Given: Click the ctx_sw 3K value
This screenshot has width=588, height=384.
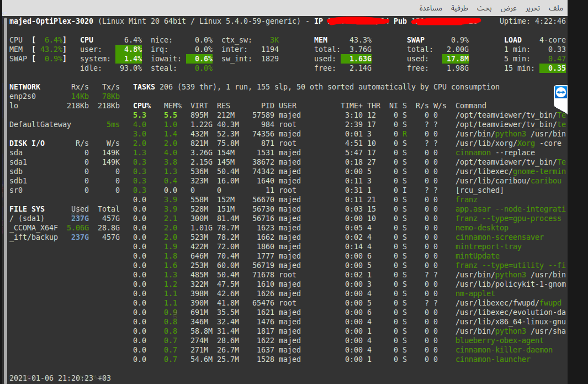Looking at the screenshot, I should click(274, 40).
